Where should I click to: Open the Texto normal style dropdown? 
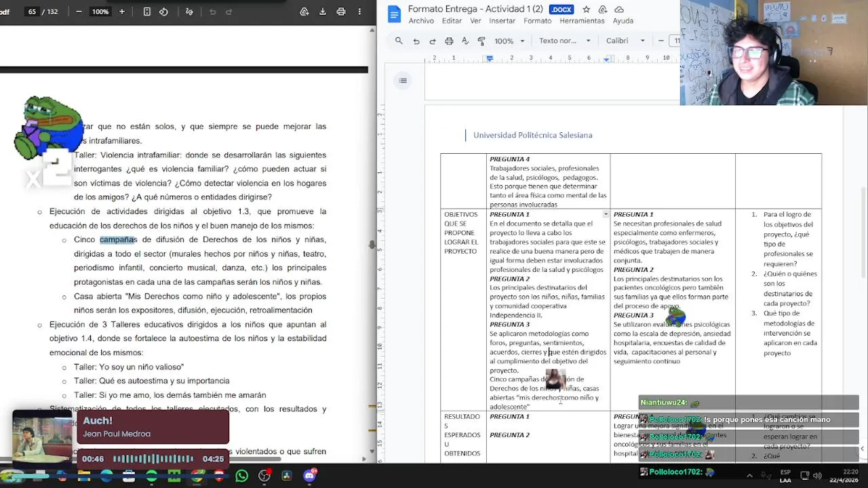pyautogui.click(x=565, y=41)
